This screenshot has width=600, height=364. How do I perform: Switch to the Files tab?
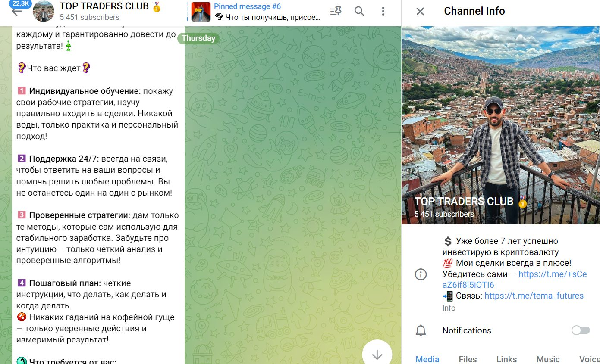pyautogui.click(x=468, y=359)
